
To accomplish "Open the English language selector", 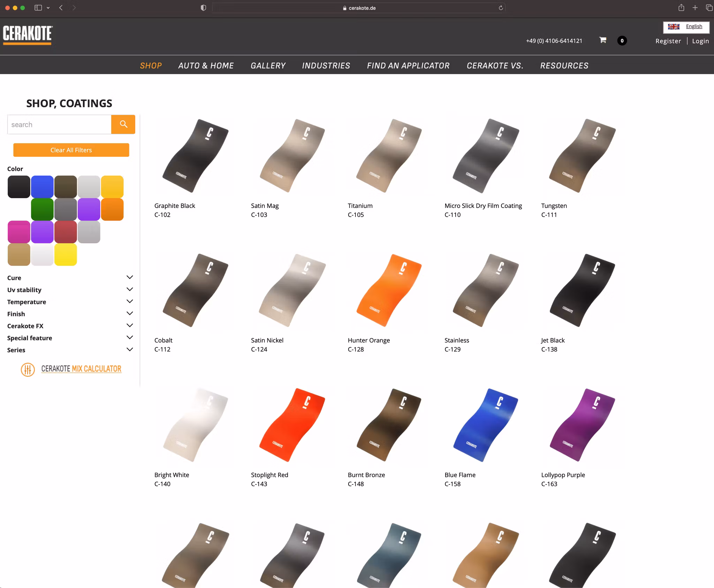I will [x=686, y=27].
